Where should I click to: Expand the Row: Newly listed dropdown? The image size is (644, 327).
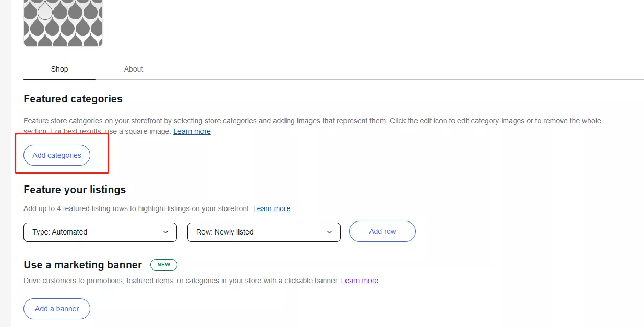pos(264,232)
